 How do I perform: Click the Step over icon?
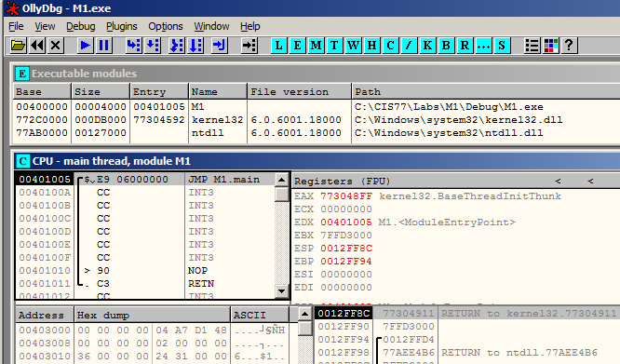153,46
